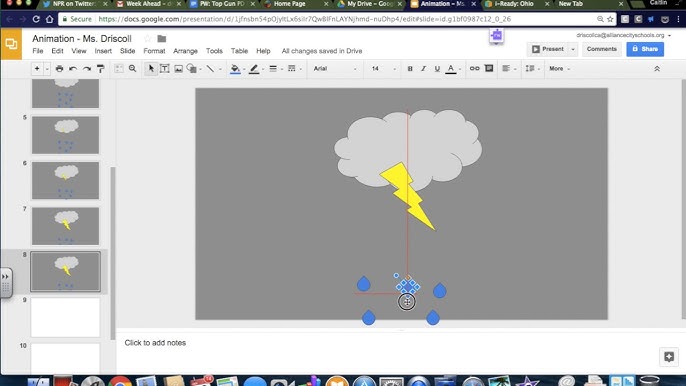The width and height of the screenshot is (686, 386).
Task: Select the Paint format roller icon
Action: 101,69
